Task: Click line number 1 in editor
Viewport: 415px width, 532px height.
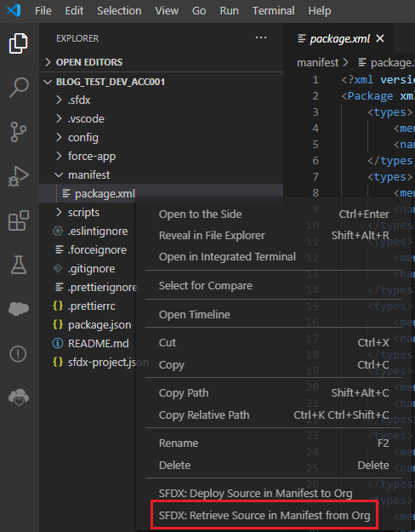Action: point(316,80)
